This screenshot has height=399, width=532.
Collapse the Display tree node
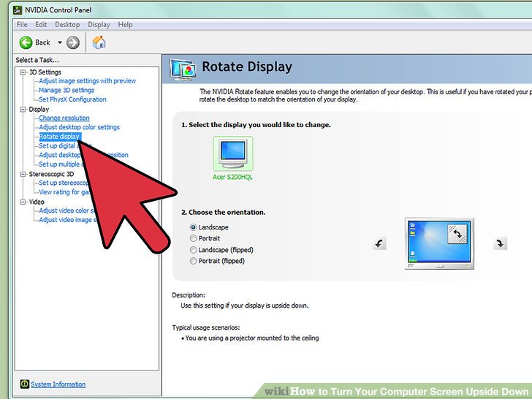click(x=23, y=110)
